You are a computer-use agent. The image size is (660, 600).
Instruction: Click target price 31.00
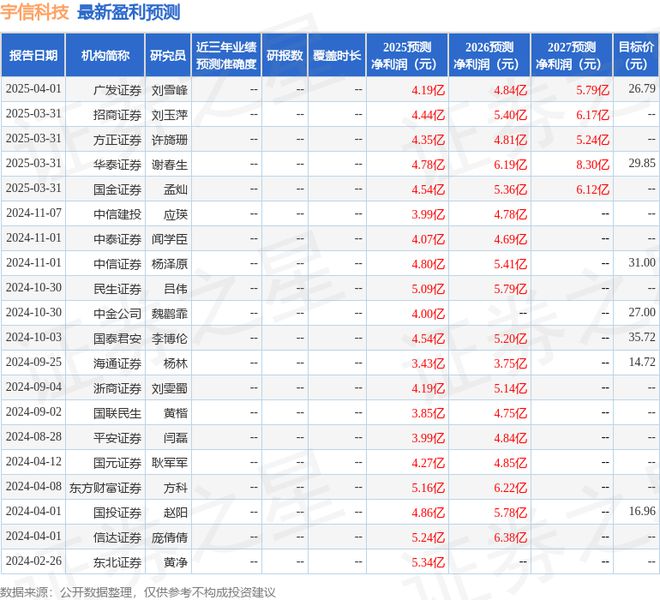point(642,262)
